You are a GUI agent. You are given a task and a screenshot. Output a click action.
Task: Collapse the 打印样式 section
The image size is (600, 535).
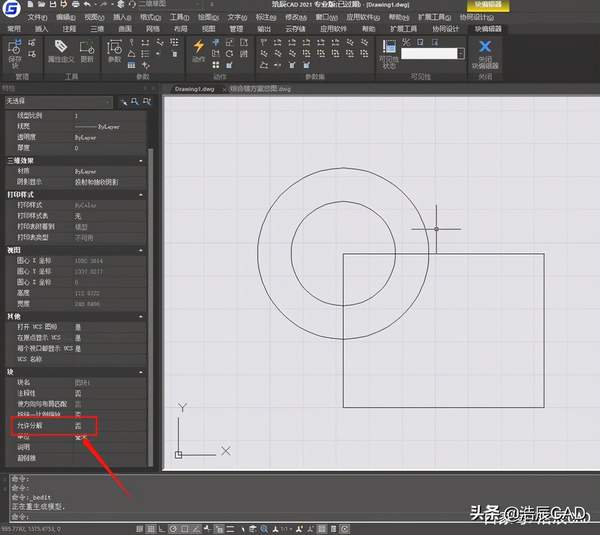(x=141, y=195)
